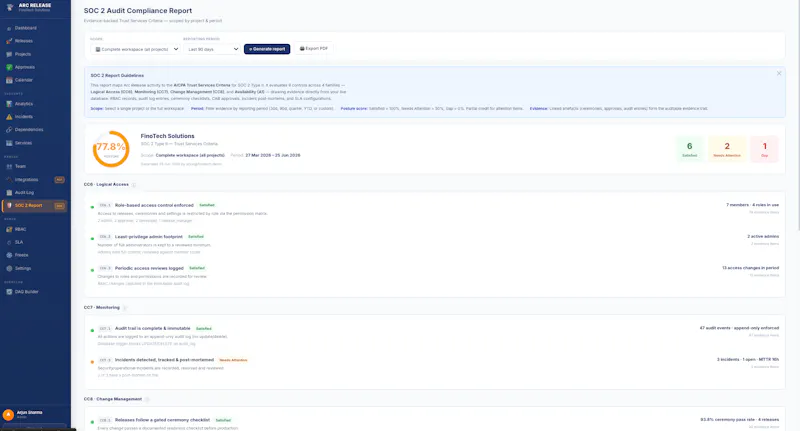The width and height of the screenshot is (800, 431).
Task: Click 'Releases follow a gated ceremony checklist' title
Action: click(x=162, y=420)
